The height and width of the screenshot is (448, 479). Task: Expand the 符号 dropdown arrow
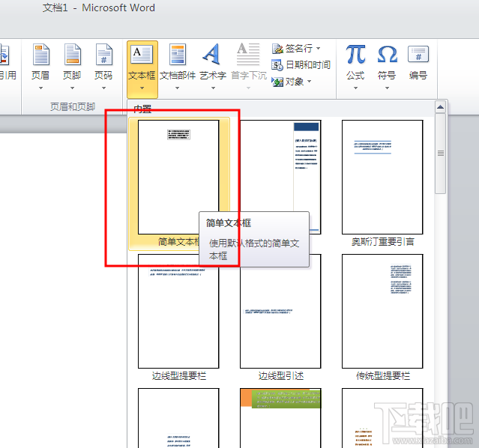(x=387, y=88)
